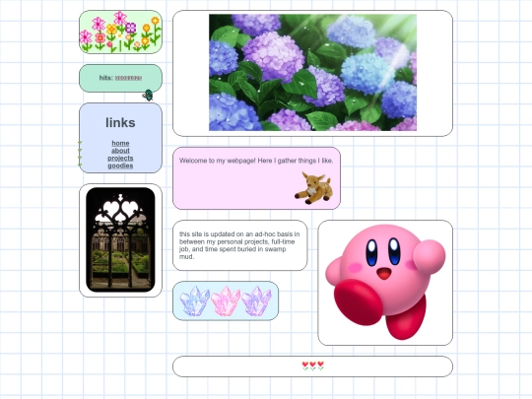The width and height of the screenshot is (532, 399).
Task: Open the about link
Action: pyautogui.click(x=120, y=151)
